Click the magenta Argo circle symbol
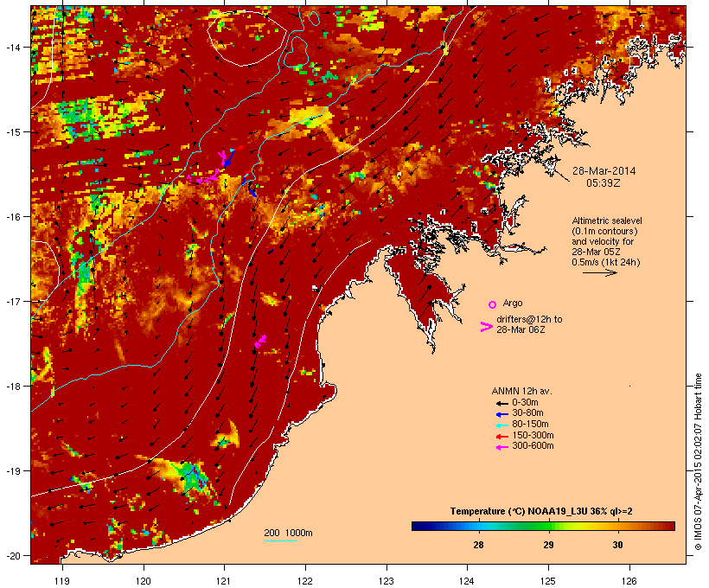Screen dimensions: 709x588 tap(493, 304)
